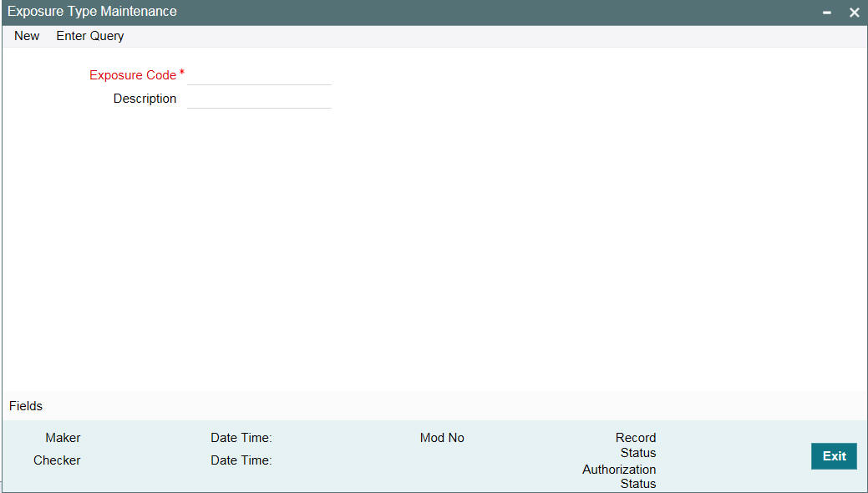Close the Exposure Type Maintenance window
This screenshot has width=868, height=493.
point(854,13)
